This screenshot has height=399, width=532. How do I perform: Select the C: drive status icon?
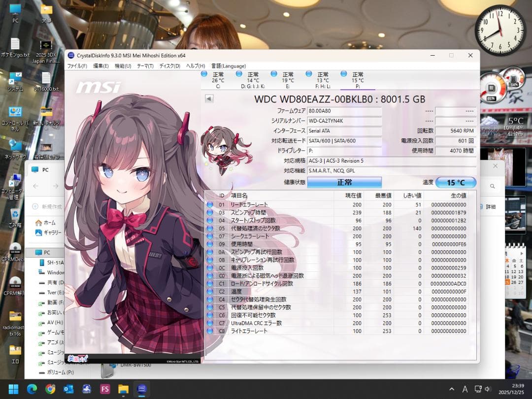point(204,74)
